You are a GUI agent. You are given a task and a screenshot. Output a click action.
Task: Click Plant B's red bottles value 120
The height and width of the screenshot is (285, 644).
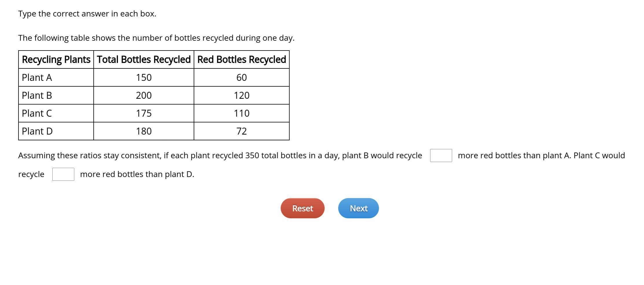[241, 95]
